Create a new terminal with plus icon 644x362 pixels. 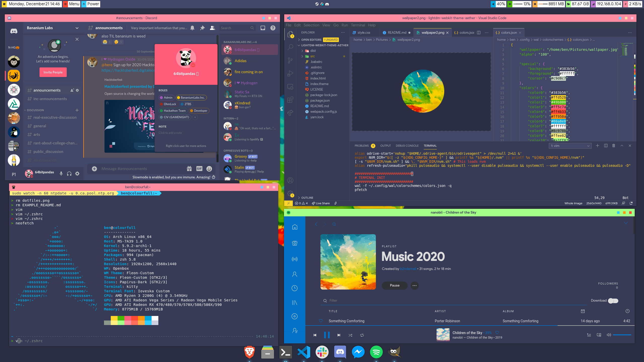[597, 146]
